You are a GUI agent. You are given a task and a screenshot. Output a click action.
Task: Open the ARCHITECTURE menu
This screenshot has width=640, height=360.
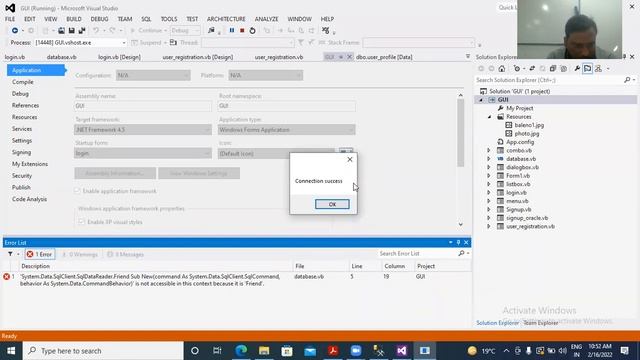coord(226,19)
